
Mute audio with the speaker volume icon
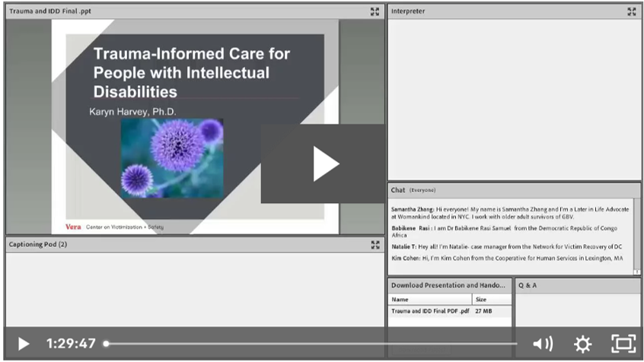pyautogui.click(x=542, y=344)
